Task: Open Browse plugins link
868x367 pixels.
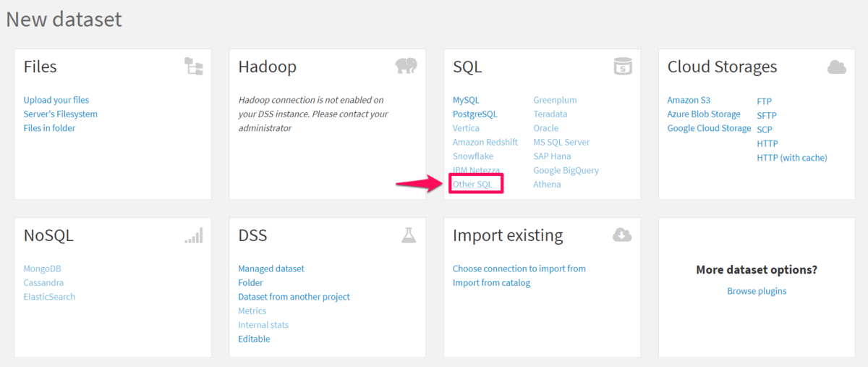Action: click(757, 291)
